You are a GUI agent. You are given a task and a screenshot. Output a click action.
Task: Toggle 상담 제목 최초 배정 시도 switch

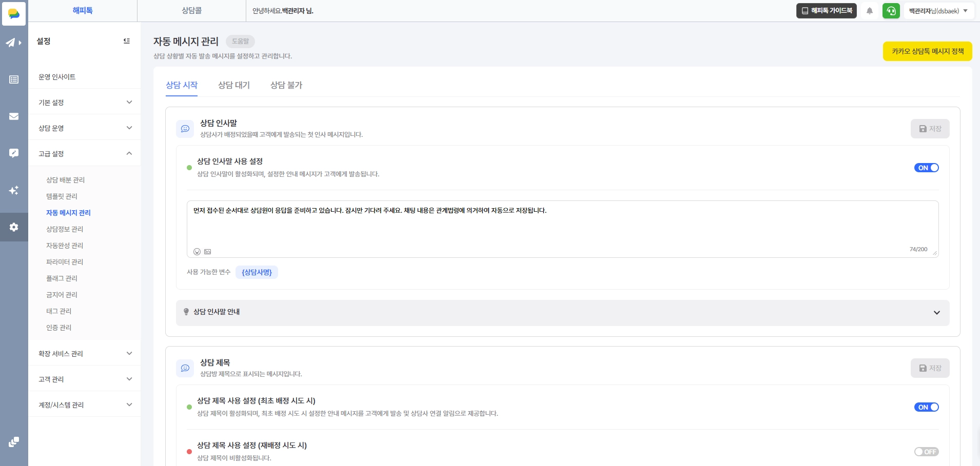[927, 407]
